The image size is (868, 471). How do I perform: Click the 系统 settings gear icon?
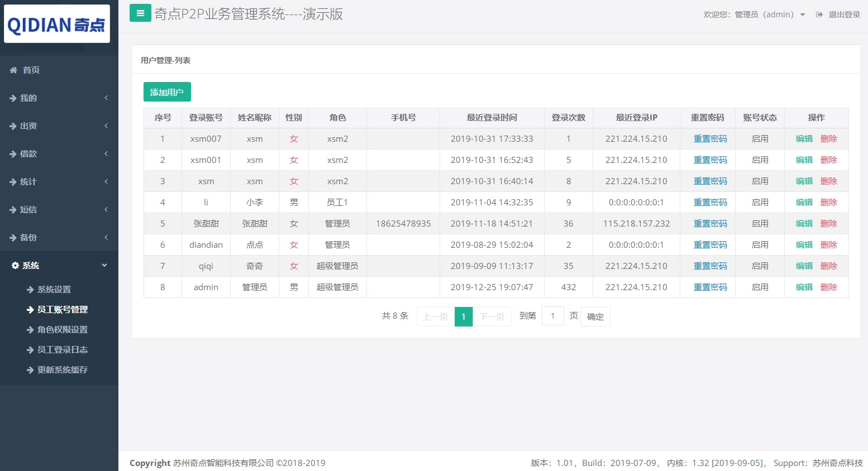(x=15, y=265)
